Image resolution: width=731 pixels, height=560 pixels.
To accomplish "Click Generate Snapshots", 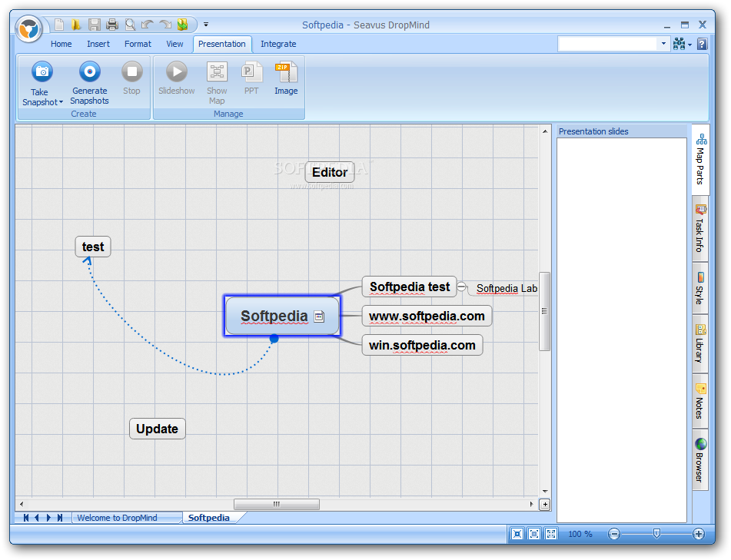I will pos(89,83).
